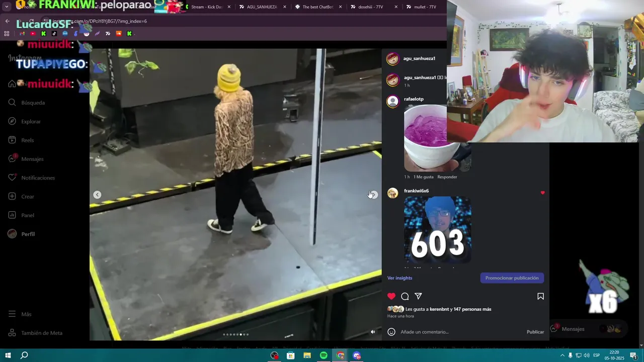Viewport: 644px width, 362px height.
Task: Open Mensajes in the left sidebar
Action: coord(26,159)
